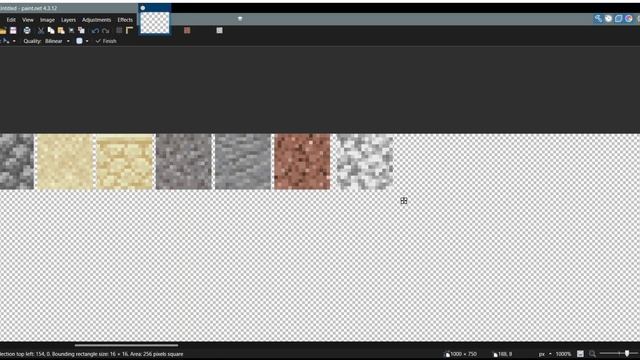Open the Layers menu
This screenshot has width=640, height=360.
tap(68, 20)
